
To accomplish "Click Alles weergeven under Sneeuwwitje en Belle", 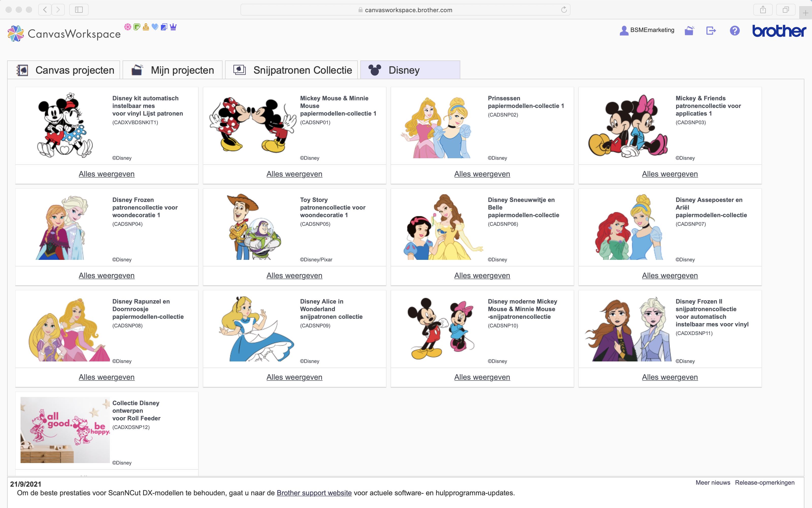I will click(482, 276).
